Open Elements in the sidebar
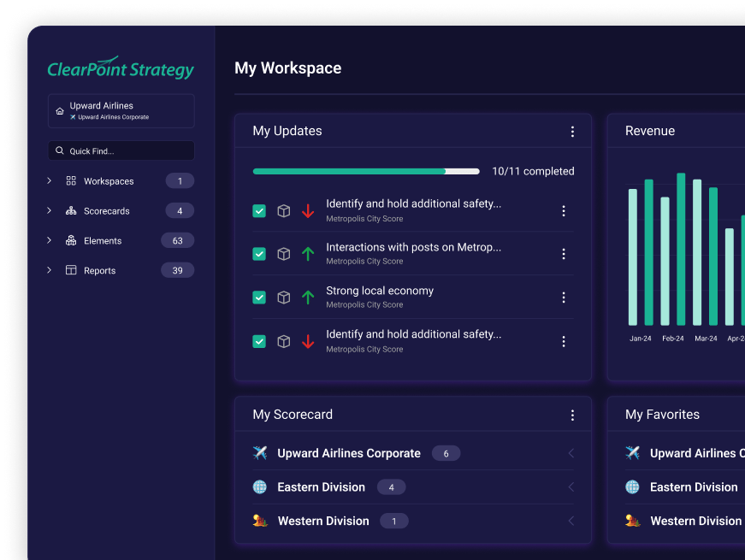745x560 pixels. 103,241
